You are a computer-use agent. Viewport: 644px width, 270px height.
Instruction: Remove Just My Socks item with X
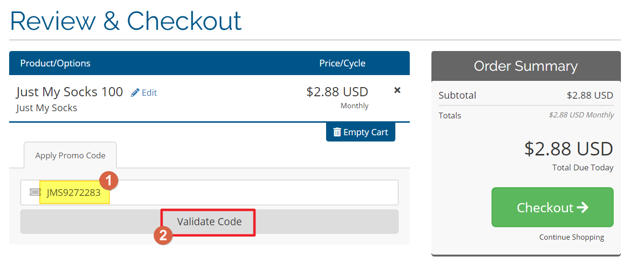click(397, 90)
